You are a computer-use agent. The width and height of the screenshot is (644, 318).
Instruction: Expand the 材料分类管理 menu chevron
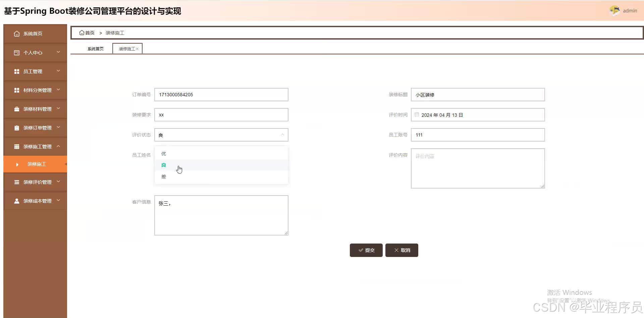tap(58, 90)
